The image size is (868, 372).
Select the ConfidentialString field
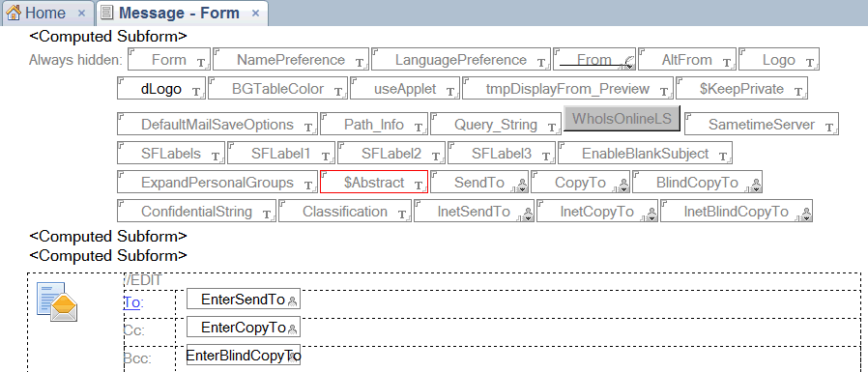196,211
